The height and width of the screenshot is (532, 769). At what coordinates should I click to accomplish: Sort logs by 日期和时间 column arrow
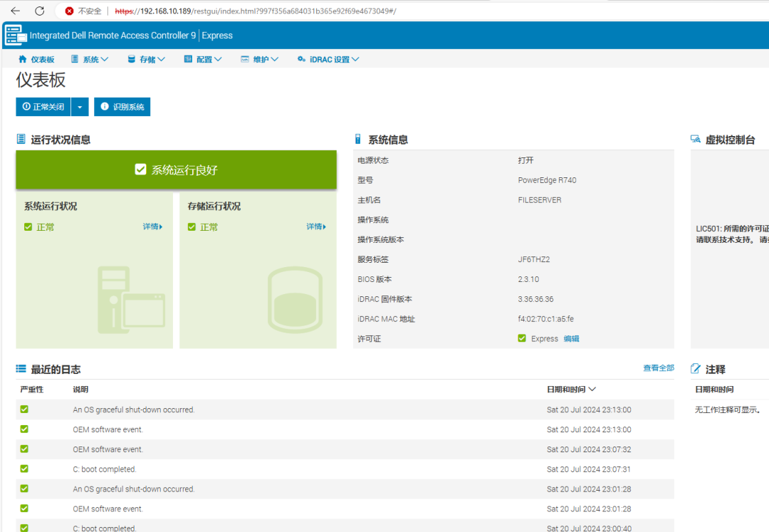pyautogui.click(x=592, y=390)
